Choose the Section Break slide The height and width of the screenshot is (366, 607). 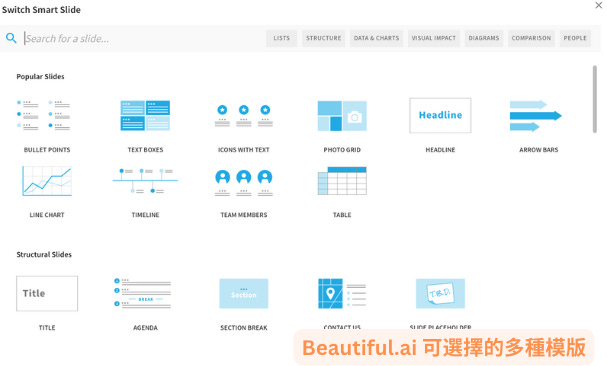[x=243, y=294]
